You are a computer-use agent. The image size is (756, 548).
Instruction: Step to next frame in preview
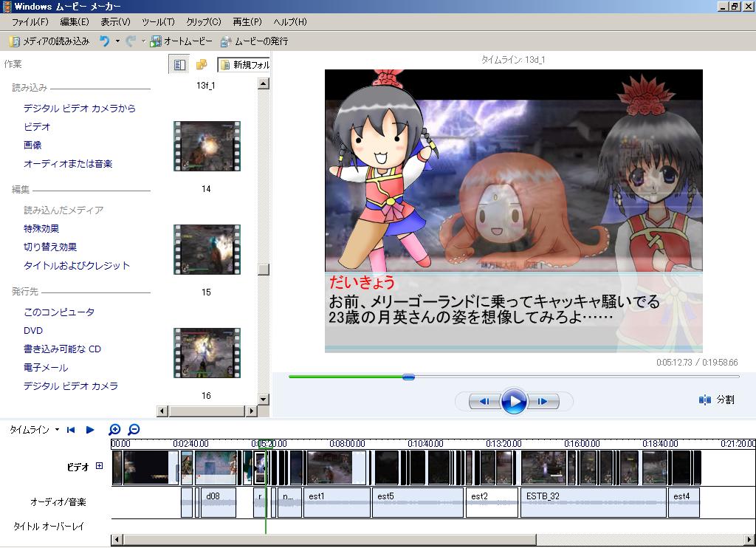click(x=543, y=401)
